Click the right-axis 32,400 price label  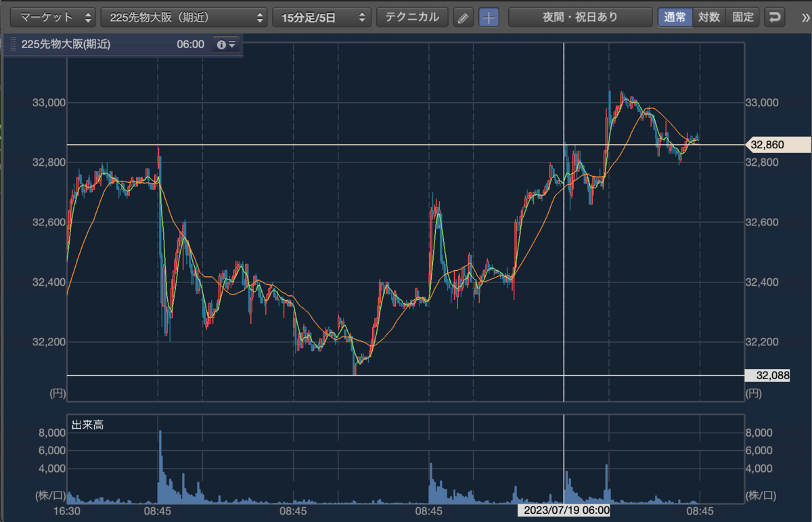tap(762, 282)
